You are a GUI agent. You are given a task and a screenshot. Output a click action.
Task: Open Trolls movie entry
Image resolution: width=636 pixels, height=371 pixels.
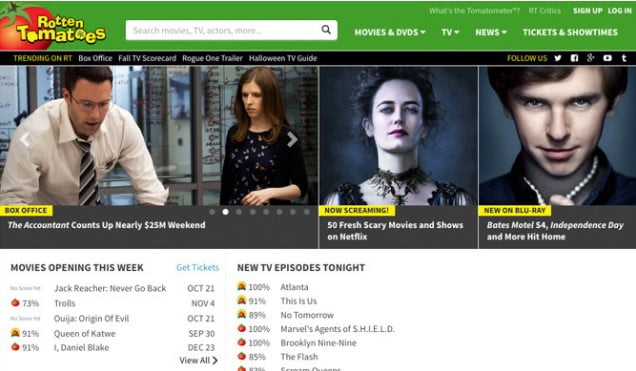tap(65, 303)
